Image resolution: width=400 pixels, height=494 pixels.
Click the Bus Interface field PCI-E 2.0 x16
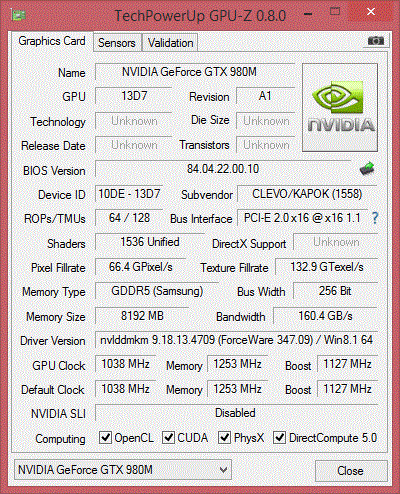(x=302, y=218)
